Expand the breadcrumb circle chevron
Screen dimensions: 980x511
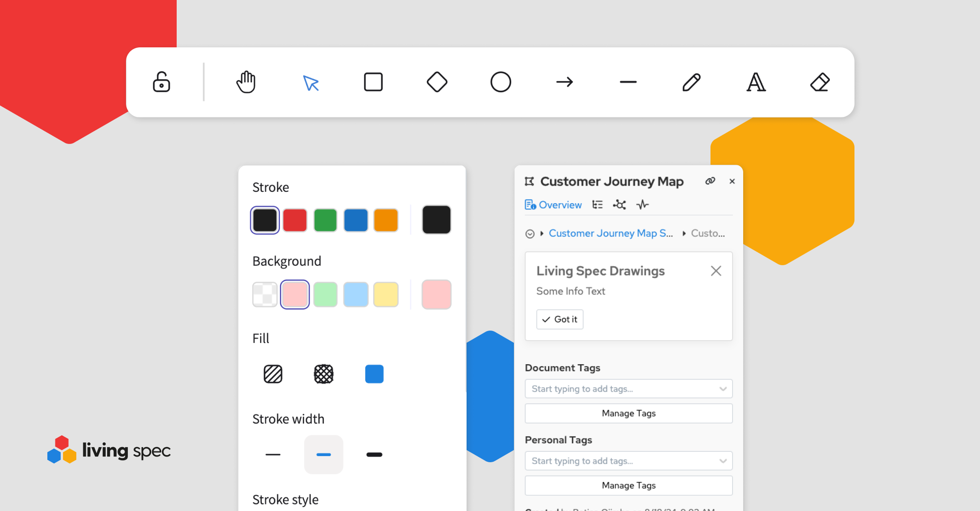coord(530,233)
